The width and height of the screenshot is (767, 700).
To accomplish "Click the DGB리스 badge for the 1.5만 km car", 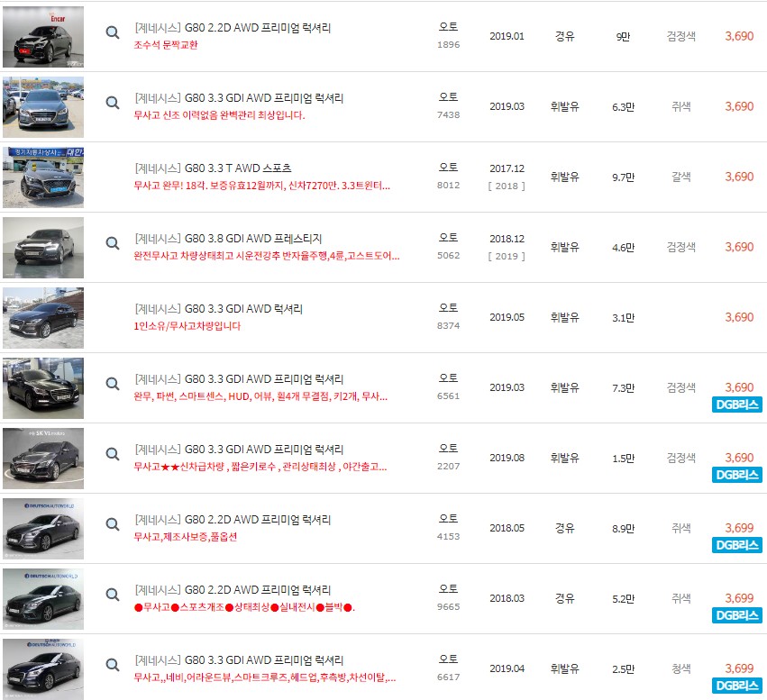I will (736, 475).
